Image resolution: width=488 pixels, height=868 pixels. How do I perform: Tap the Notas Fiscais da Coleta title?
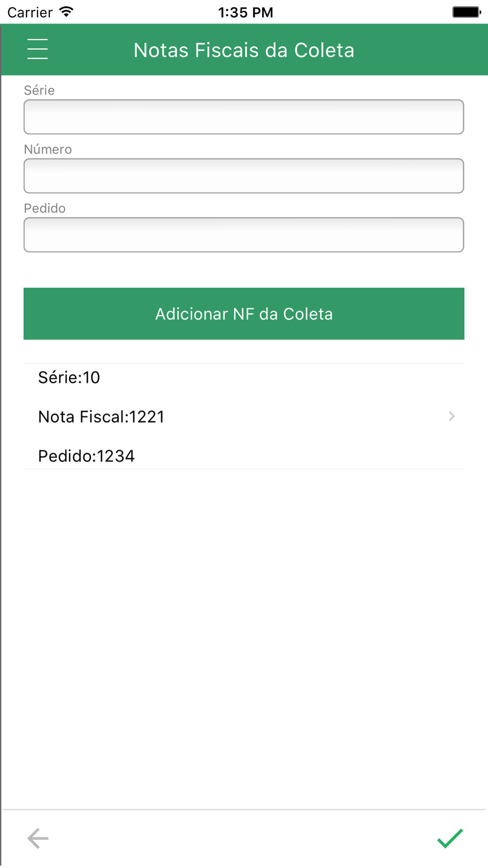pos(244,50)
